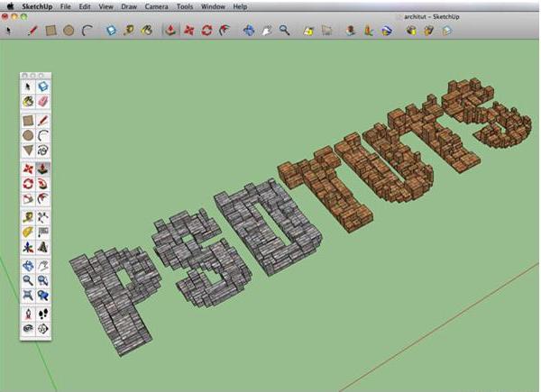This screenshot has height=392, width=541.
Task: Open the Draw menu
Action: coord(129,6)
